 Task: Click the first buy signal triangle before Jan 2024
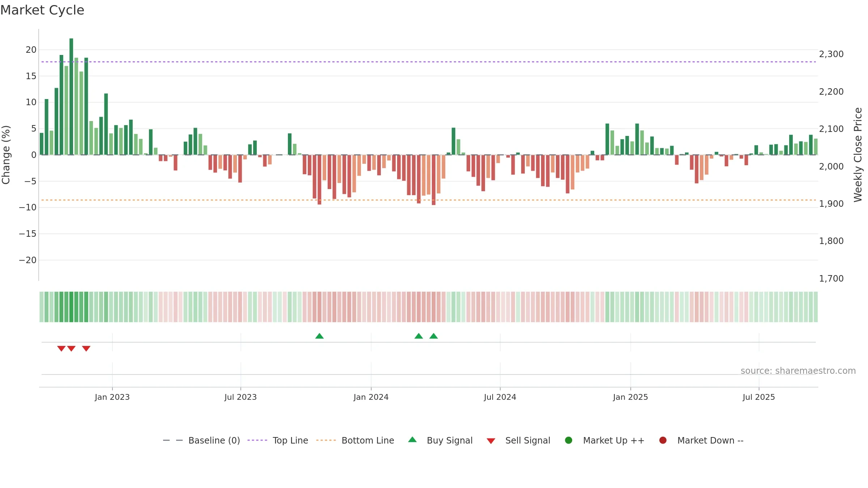(x=319, y=336)
